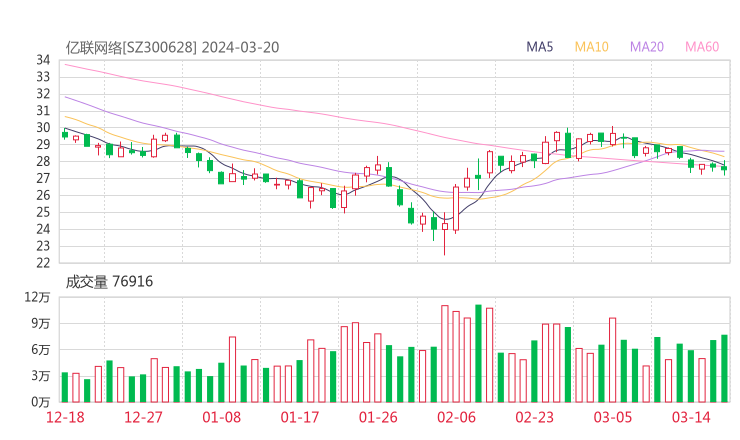
Task: Click the 01-08 date label
Action: tap(221, 417)
